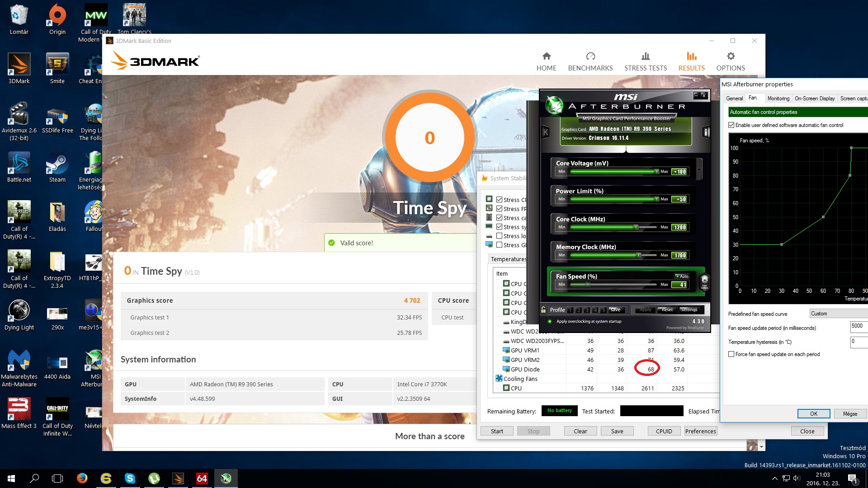Select Afterburner profile slot 3

[587, 310]
